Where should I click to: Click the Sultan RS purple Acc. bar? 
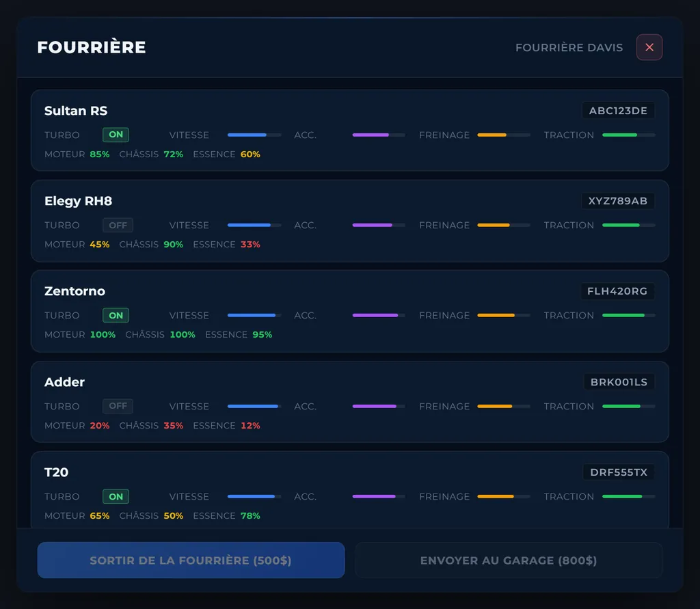[379, 135]
